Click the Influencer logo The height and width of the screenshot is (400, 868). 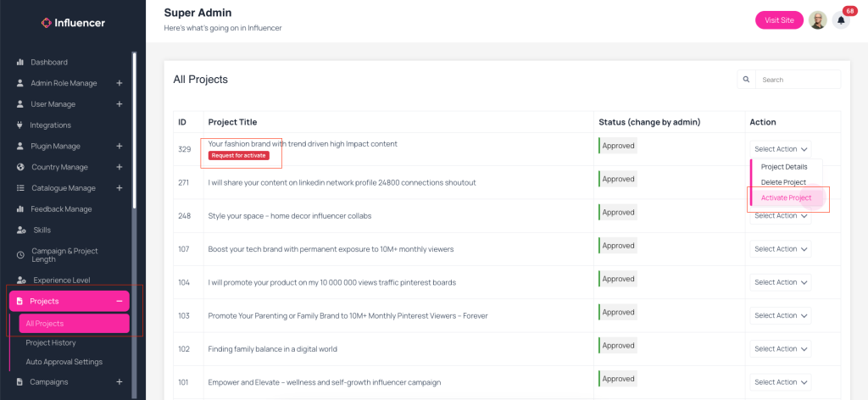(73, 23)
